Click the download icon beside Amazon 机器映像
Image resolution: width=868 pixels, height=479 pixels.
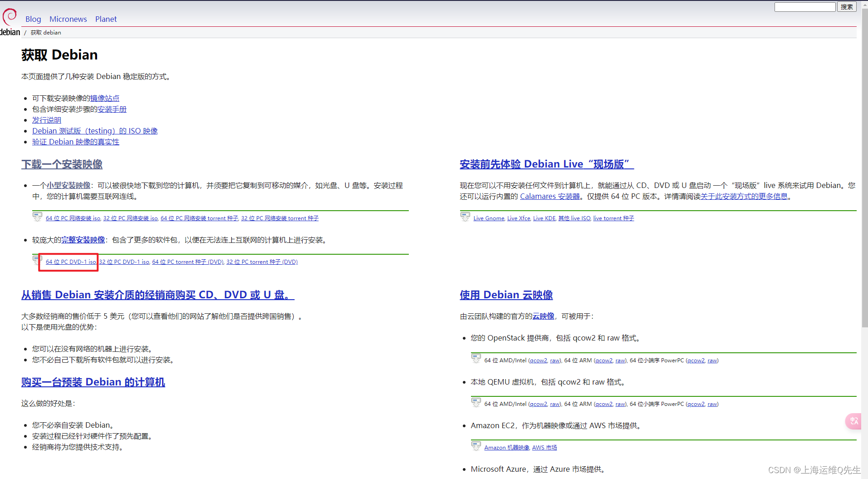(x=476, y=446)
